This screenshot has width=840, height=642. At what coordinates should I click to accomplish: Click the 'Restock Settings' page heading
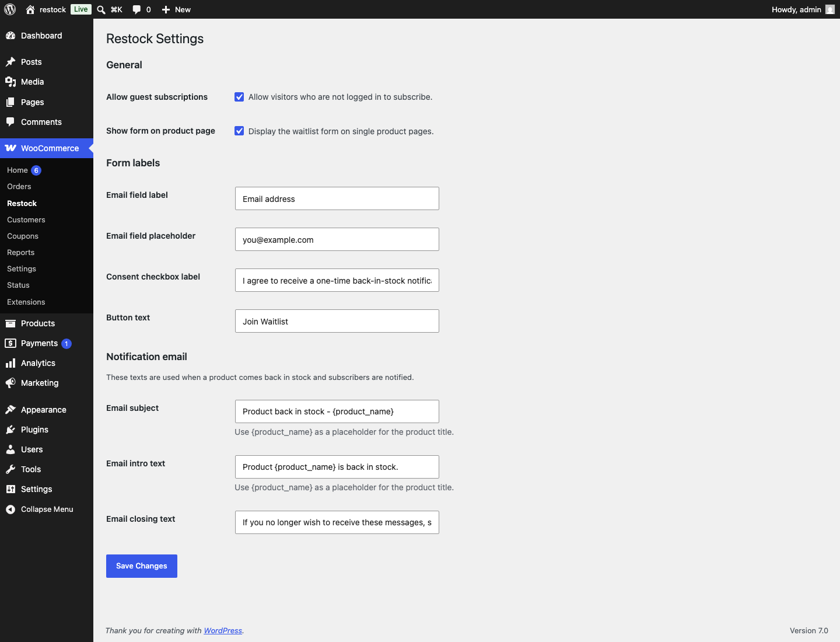pyautogui.click(x=155, y=39)
